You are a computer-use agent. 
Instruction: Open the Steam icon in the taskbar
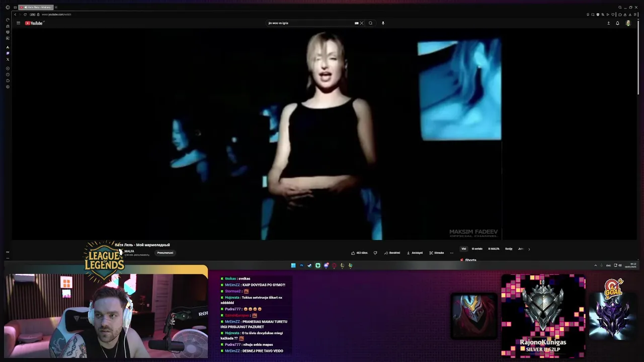(x=309, y=265)
